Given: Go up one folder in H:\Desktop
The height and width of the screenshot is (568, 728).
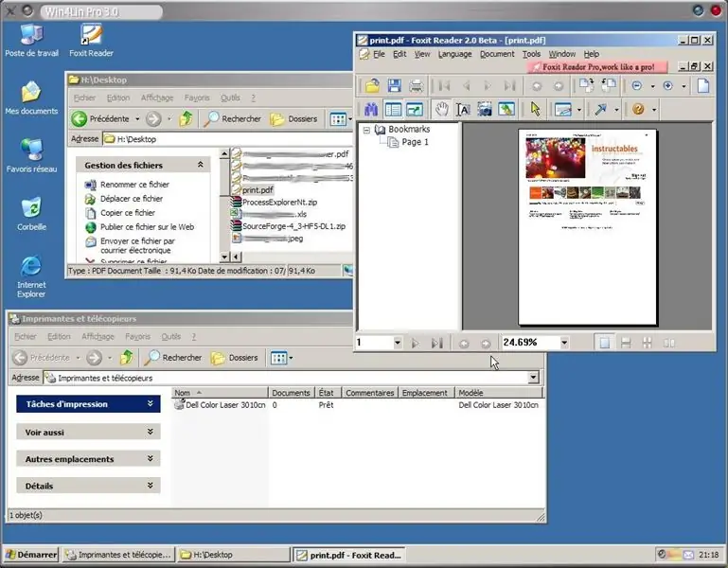Looking at the screenshot, I should tap(186, 119).
